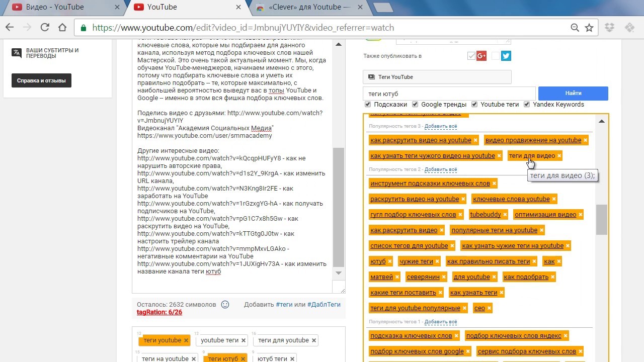This screenshot has height=362, width=644.
Task: Close the 'Видео - YouTube' browser tab
Action: (x=116, y=7)
